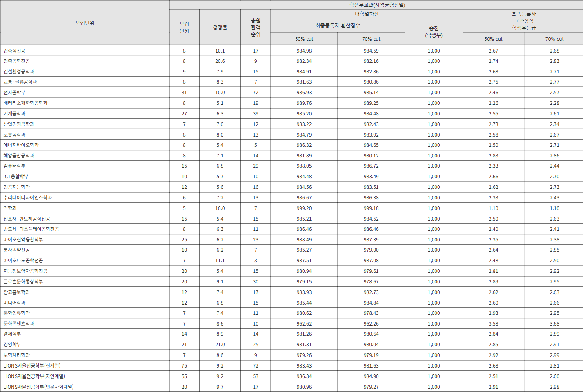Click the 최종등록자 환산점수 header
Image resolution: width=583 pixels, height=392 pixels.
pyautogui.click(x=338, y=25)
